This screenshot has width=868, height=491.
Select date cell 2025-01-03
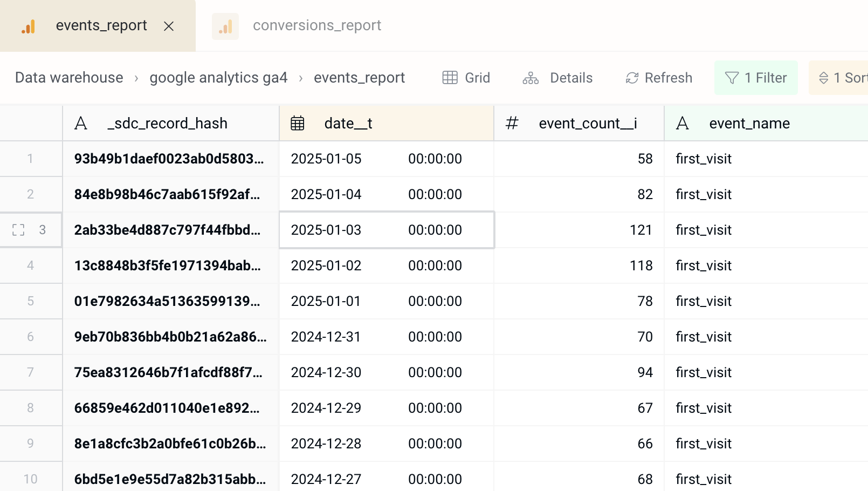387,230
